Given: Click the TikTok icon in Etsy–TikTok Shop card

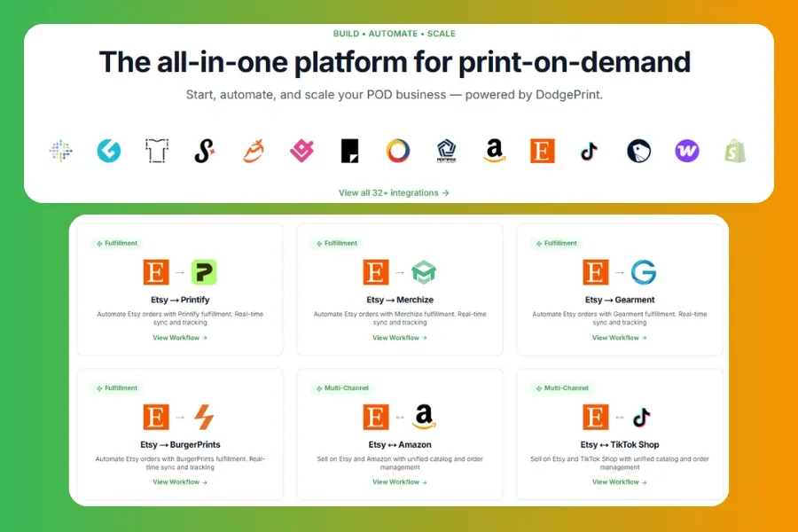Looking at the screenshot, I should (x=642, y=418).
